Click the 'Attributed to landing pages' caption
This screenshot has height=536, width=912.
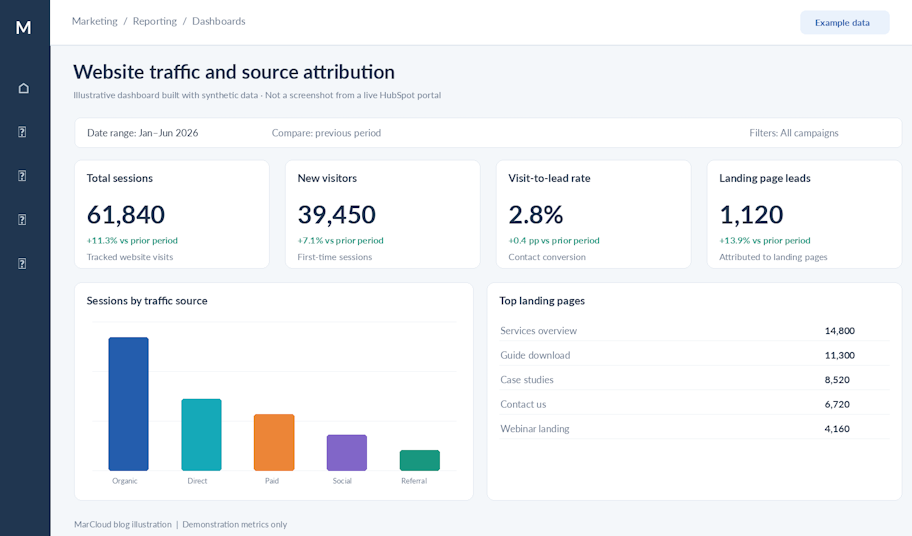(x=773, y=257)
